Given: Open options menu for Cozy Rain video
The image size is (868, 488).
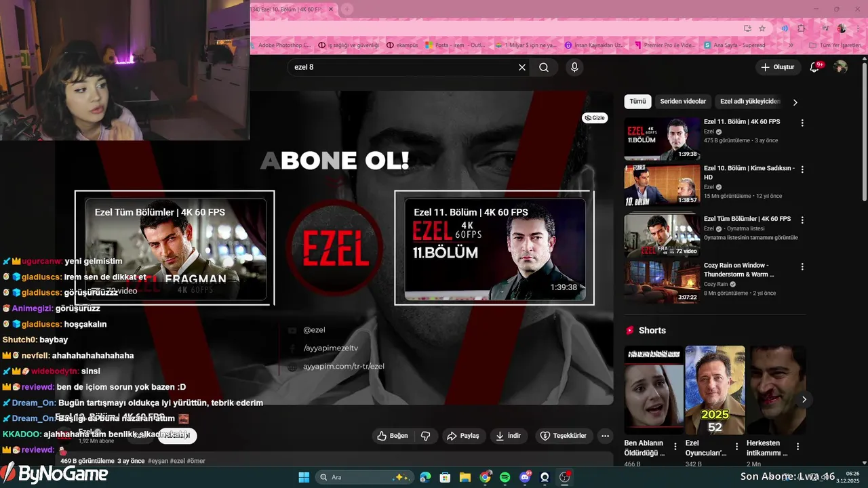Looking at the screenshot, I should (x=802, y=266).
